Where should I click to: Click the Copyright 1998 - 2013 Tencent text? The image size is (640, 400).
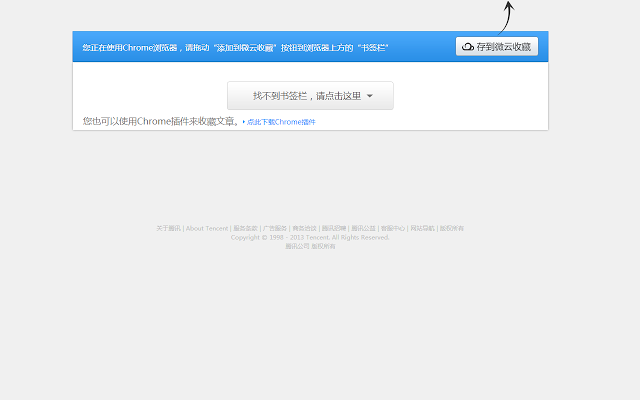coord(310,237)
